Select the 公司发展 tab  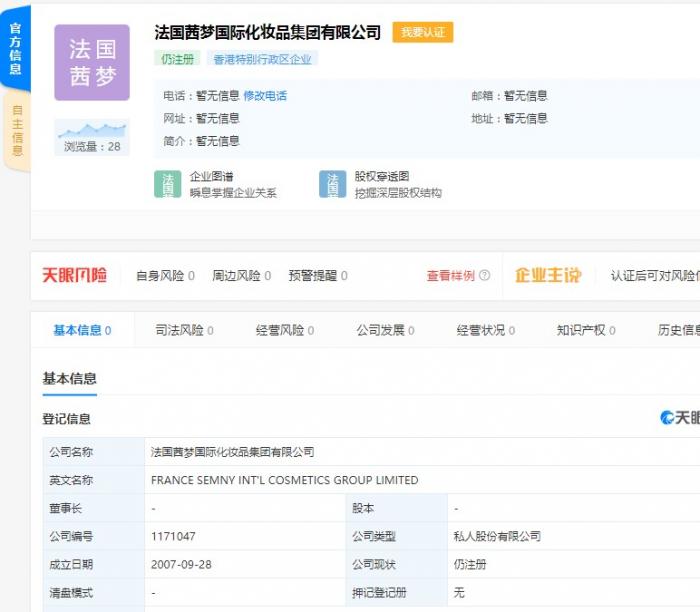pos(385,330)
